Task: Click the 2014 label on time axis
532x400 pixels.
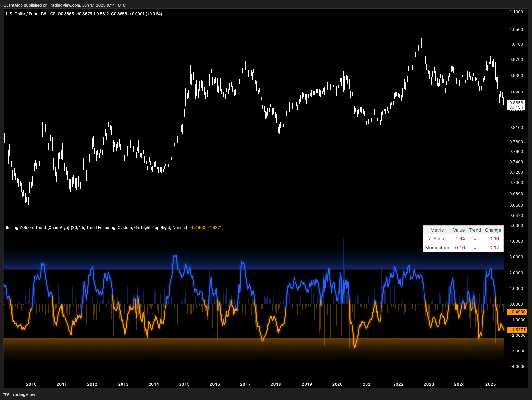Action: point(154,384)
